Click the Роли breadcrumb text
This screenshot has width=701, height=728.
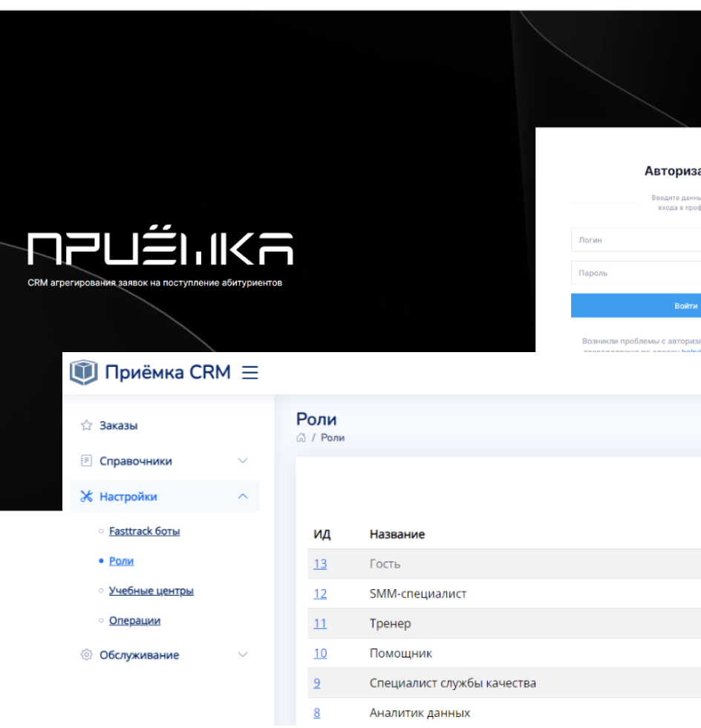[333, 438]
